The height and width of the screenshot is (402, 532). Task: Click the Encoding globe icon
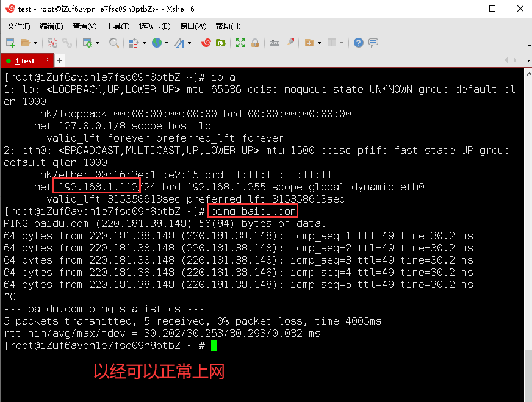point(156,43)
